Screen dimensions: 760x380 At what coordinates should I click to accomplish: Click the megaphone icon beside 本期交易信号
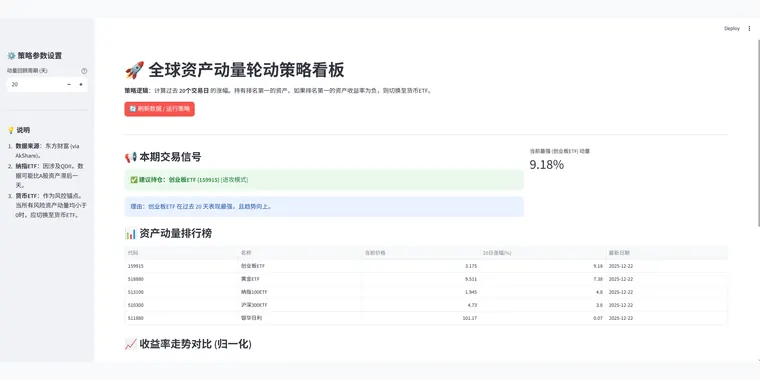point(130,157)
